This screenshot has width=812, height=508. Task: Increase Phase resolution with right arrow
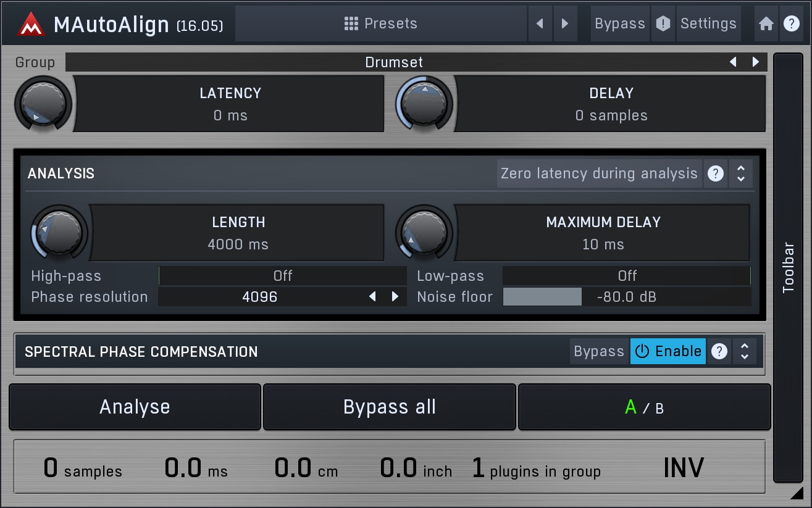tap(395, 297)
